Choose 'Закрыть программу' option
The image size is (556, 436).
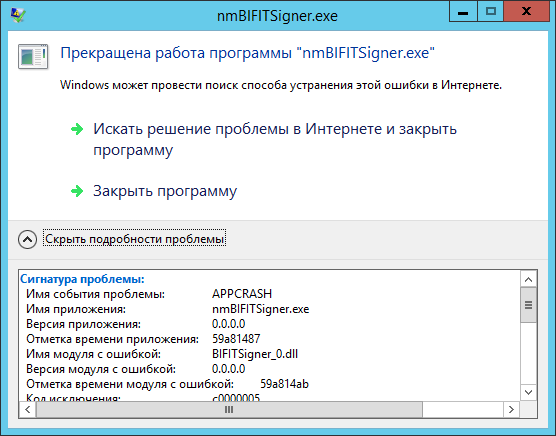tap(165, 191)
